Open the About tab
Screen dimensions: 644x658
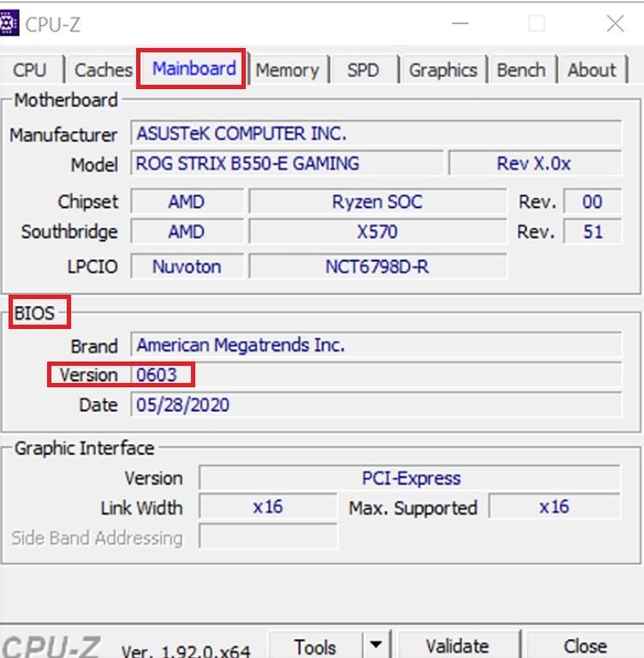tap(592, 69)
